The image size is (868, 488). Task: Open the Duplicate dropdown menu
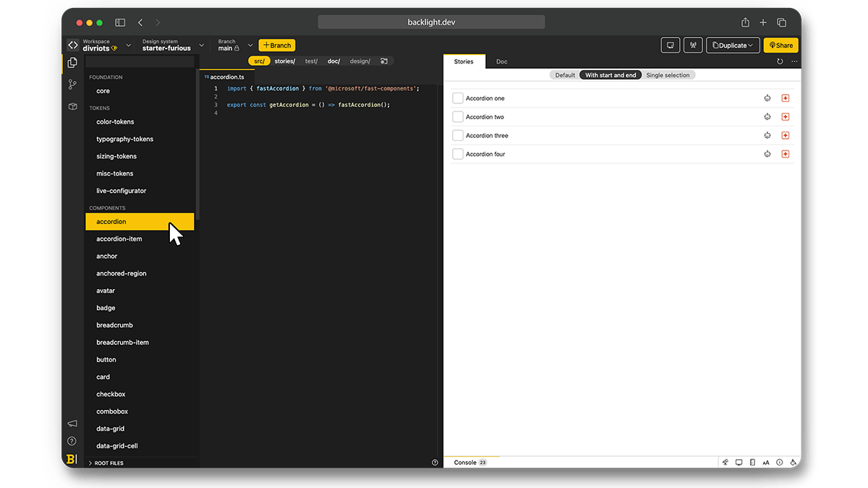(x=733, y=46)
